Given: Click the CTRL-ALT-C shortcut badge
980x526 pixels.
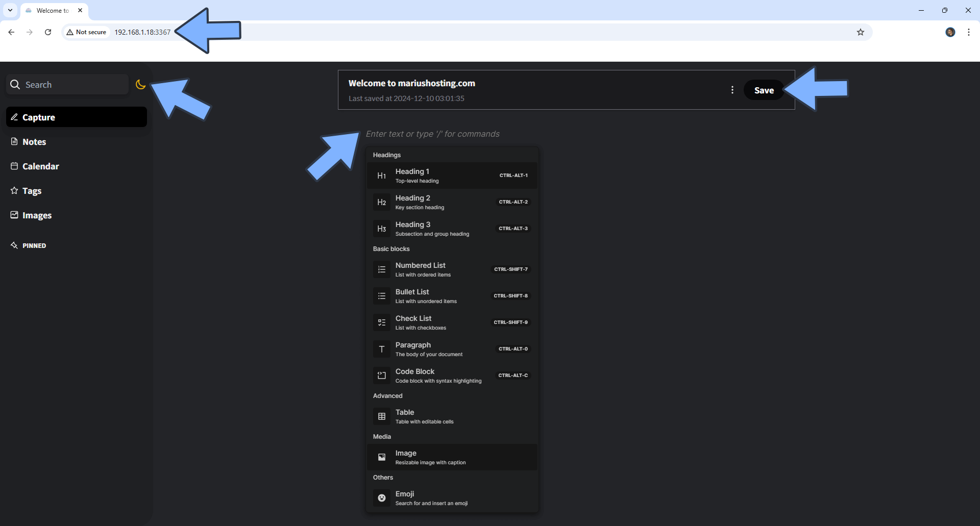Looking at the screenshot, I should (x=513, y=375).
